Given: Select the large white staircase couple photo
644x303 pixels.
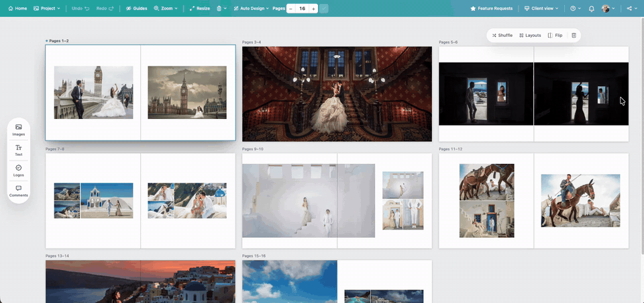Looking at the screenshot, I should 309,201.
